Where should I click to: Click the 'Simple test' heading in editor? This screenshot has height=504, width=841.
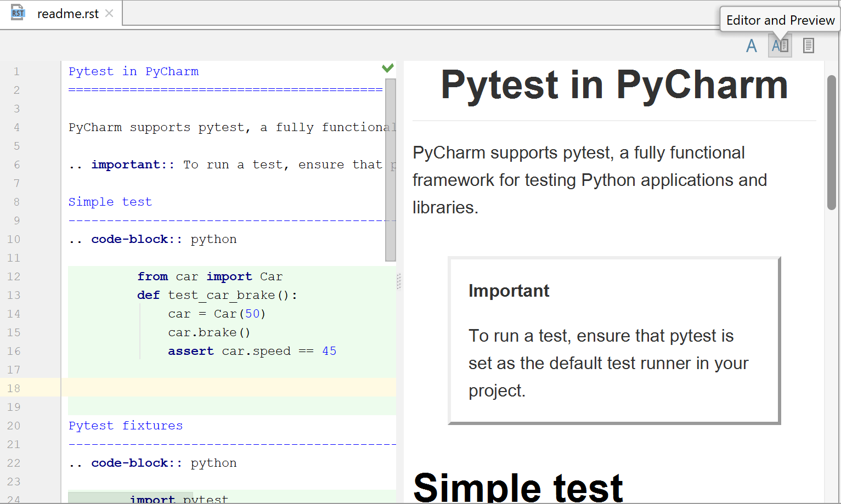coord(110,202)
